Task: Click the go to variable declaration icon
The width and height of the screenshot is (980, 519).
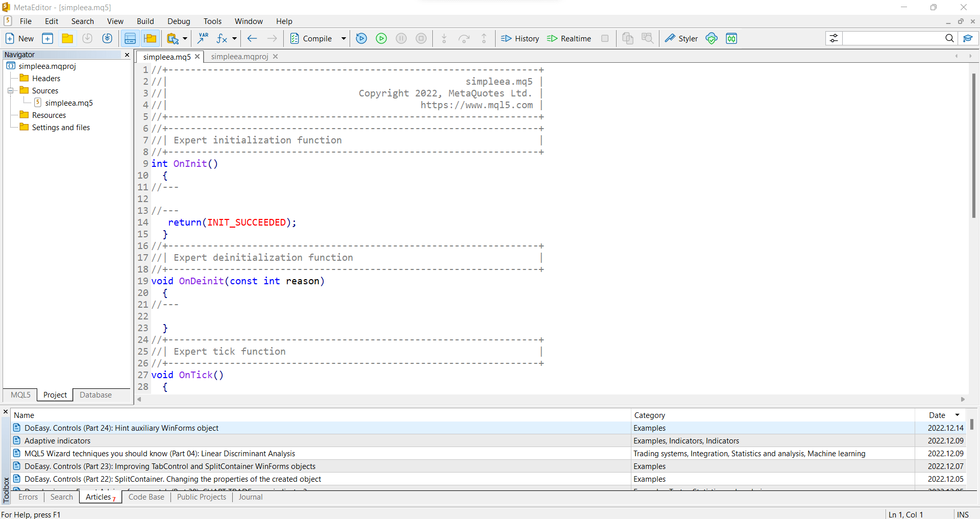Action: (x=203, y=38)
